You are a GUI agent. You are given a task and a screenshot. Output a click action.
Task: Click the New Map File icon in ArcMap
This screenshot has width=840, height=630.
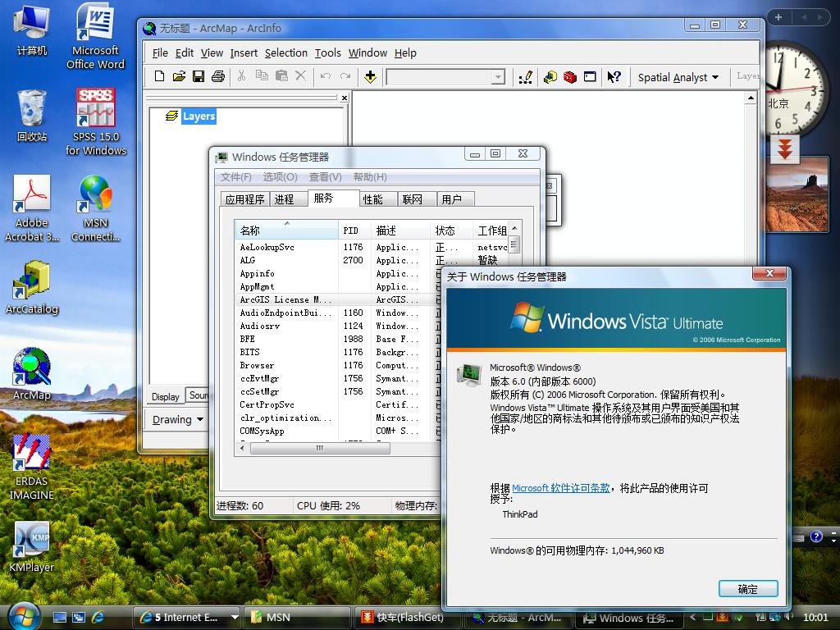pos(159,76)
